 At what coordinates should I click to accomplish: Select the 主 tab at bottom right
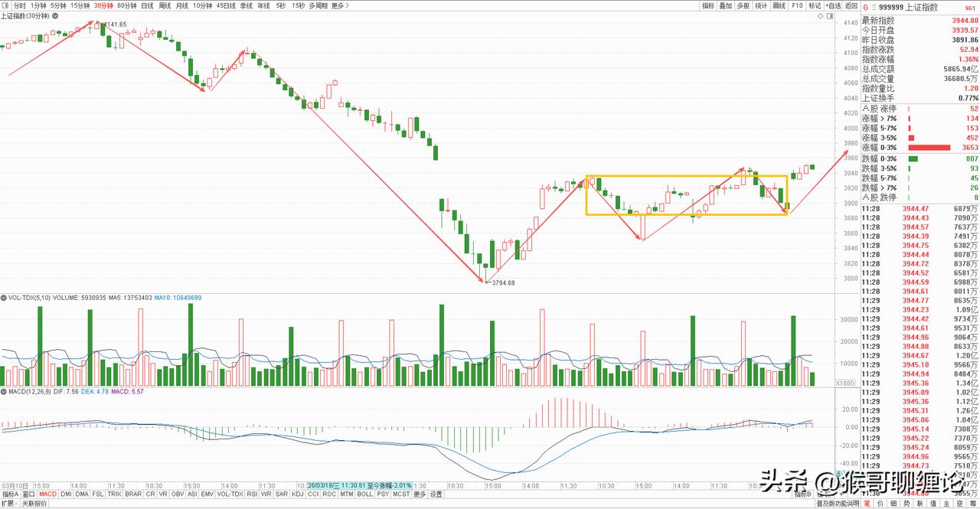pyautogui.click(x=946, y=504)
